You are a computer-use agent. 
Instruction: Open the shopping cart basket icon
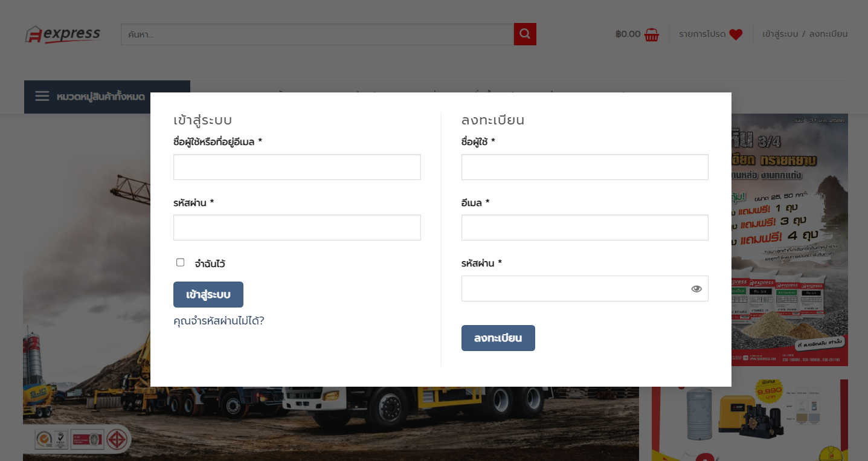click(x=652, y=34)
